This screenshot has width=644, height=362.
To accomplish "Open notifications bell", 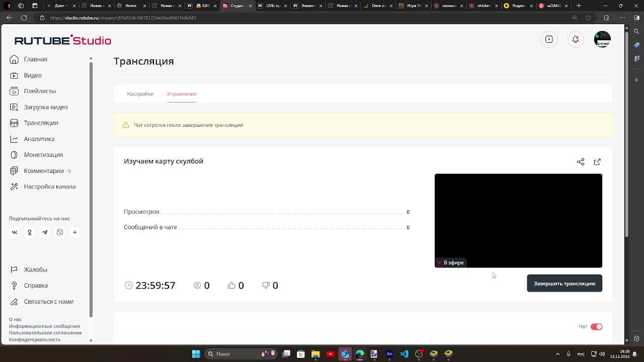I will pyautogui.click(x=576, y=39).
